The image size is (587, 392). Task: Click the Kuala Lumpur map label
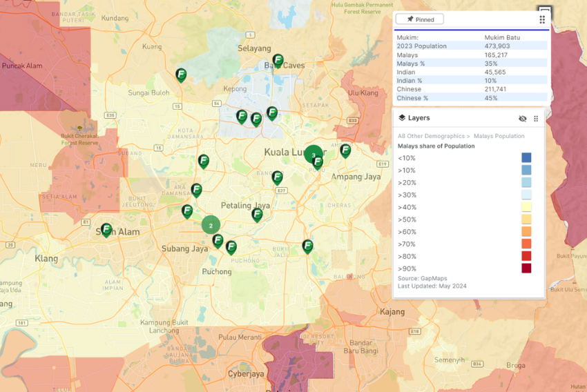(287, 152)
